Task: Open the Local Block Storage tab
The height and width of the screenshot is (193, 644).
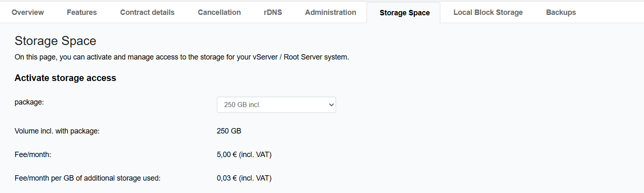Action: click(488, 12)
